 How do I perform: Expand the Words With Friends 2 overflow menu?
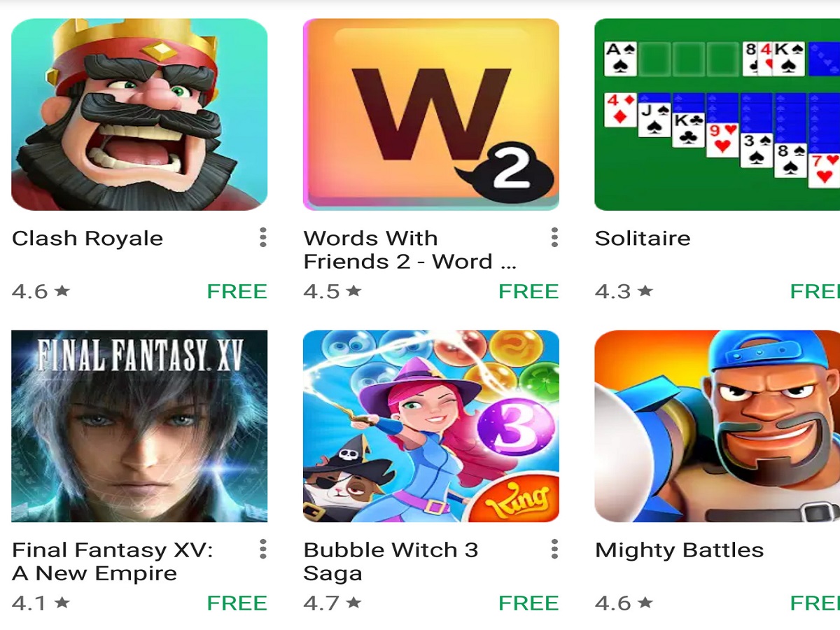click(x=554, y=237)
